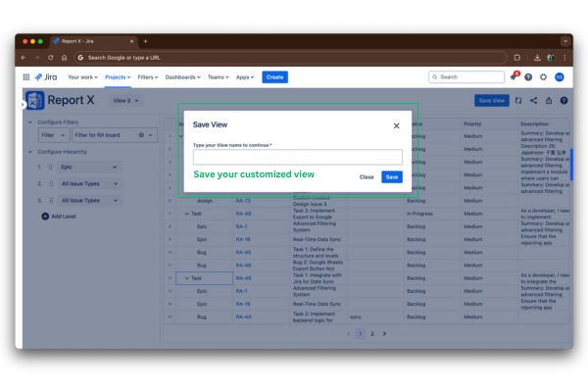Click the drag handle for level 1
This screenshot has width=588, height=392.
[x=51, y=167]
